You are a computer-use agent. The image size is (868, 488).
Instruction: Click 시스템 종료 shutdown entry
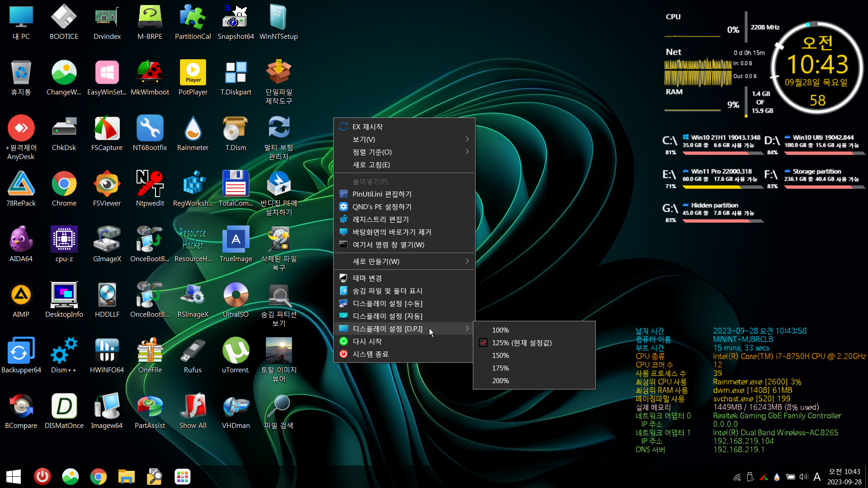(404, 354)
